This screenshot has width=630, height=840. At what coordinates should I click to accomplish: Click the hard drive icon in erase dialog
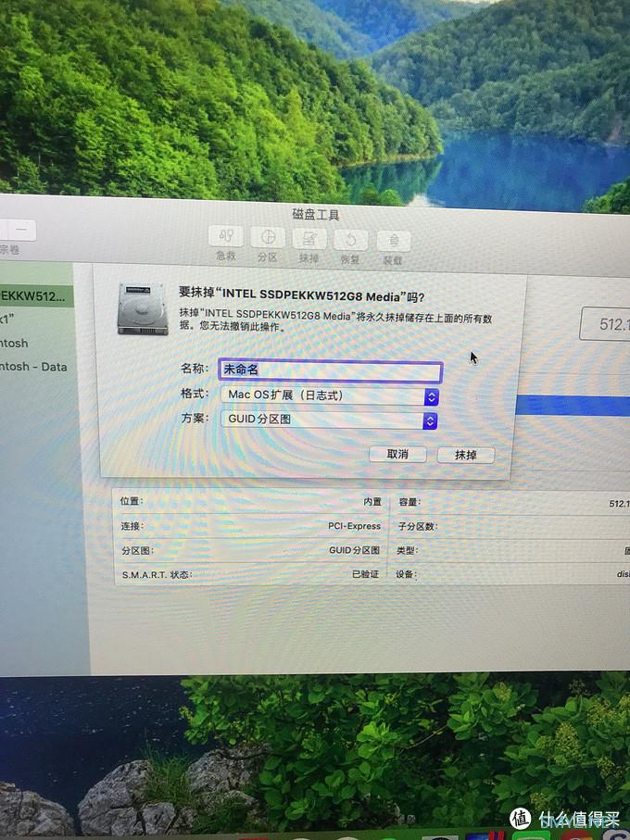pyautogui.click(x=143, y=308)
